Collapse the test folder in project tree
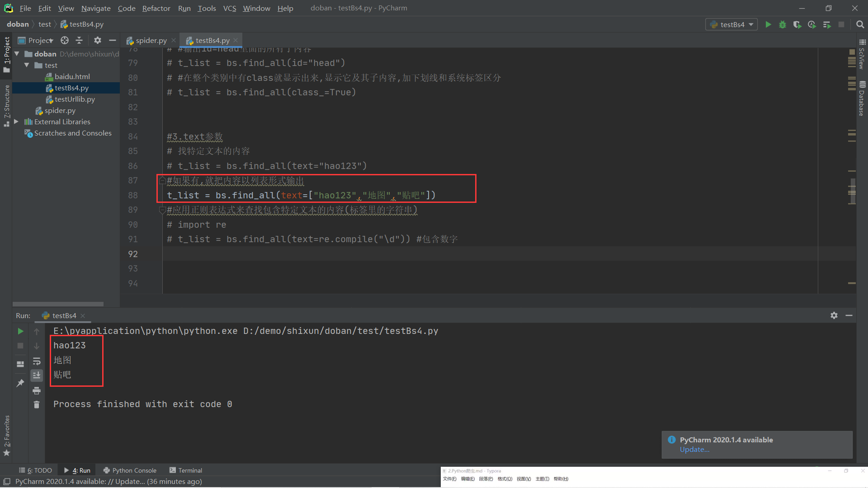The height and width of the screenshot is (488, 868). [27, 65]
